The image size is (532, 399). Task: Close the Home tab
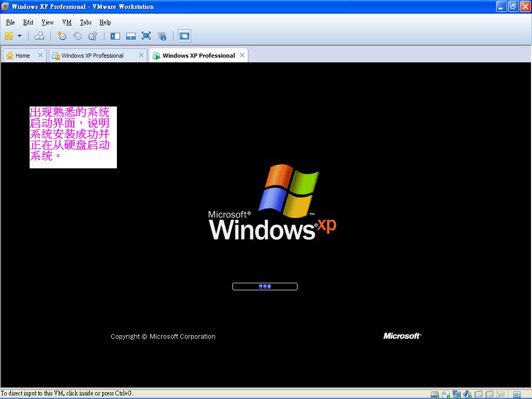tap(41, 55)
